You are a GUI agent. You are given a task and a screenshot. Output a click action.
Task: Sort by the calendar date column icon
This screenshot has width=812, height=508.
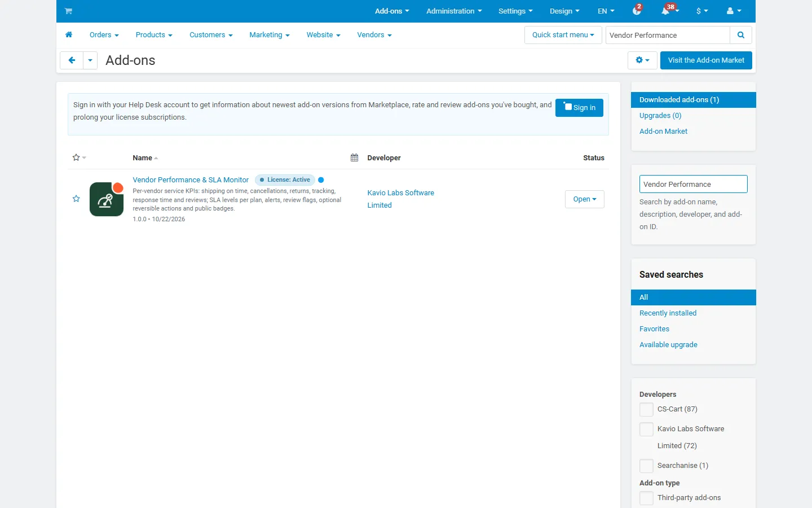(354, 158)
